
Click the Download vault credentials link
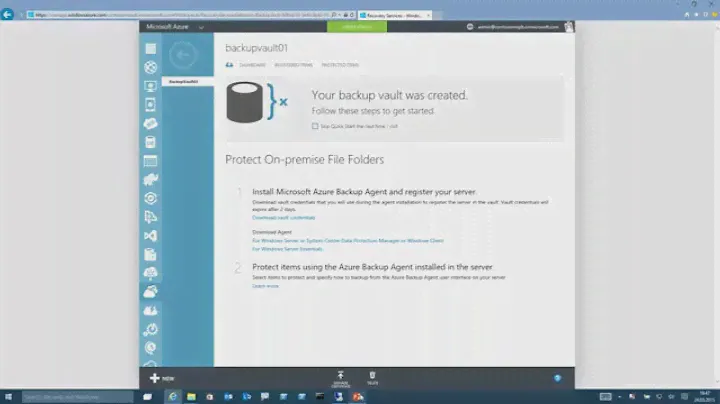click(x=283, y=217)
